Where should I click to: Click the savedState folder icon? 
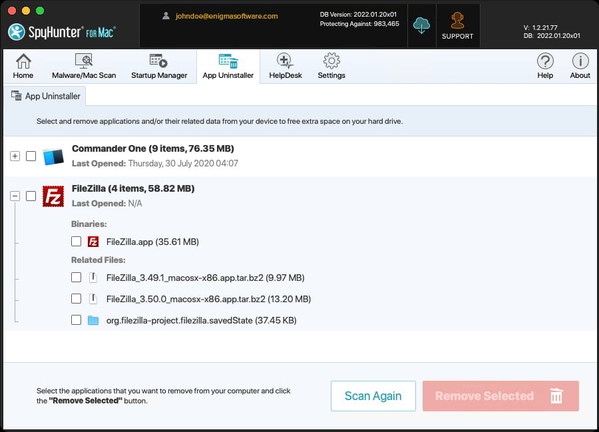pyautogui.click(x=93, y=320)
